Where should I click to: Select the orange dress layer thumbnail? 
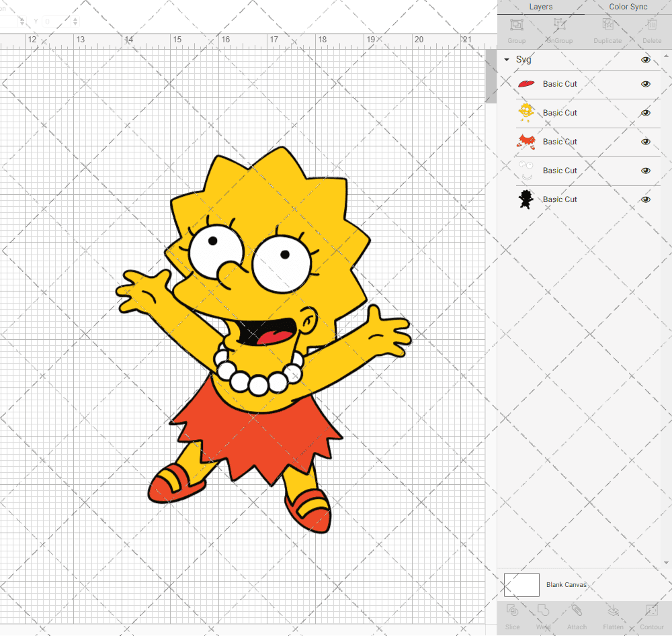(x=526, y=142)
